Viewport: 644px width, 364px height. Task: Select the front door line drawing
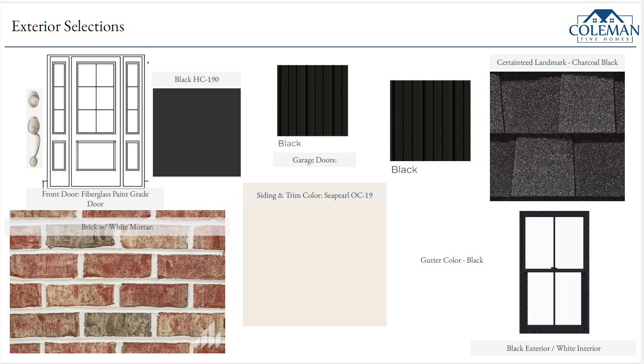coord(96,121)
